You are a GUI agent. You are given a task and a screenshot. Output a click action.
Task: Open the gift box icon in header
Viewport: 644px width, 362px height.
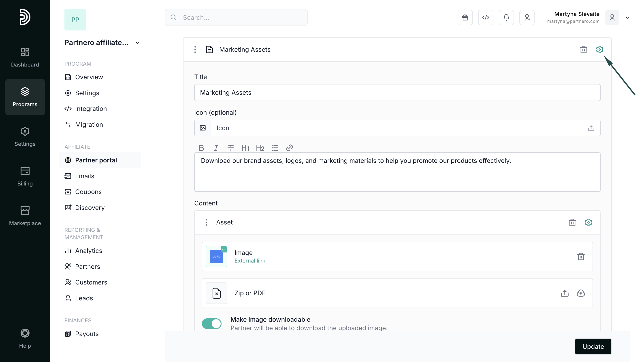point(465,17)
